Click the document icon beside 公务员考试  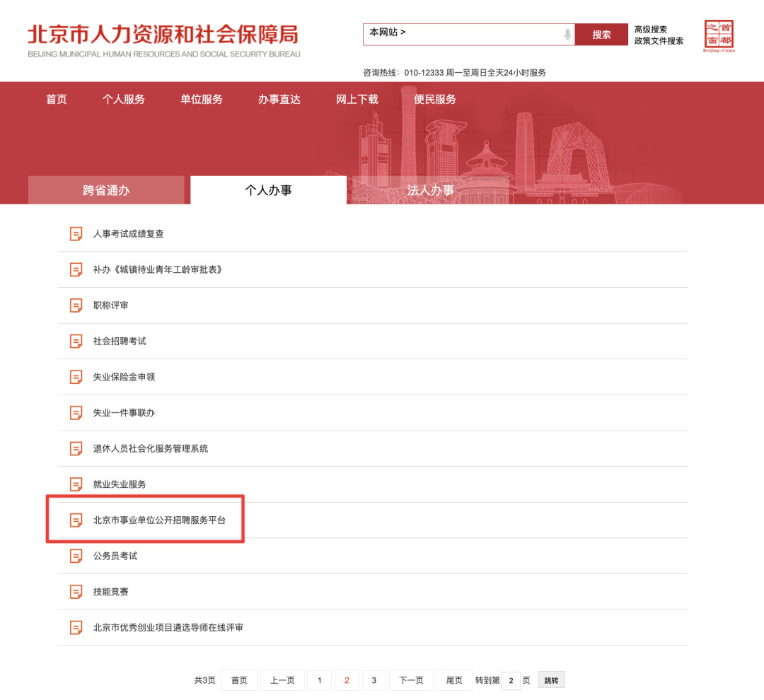point(75,556)
